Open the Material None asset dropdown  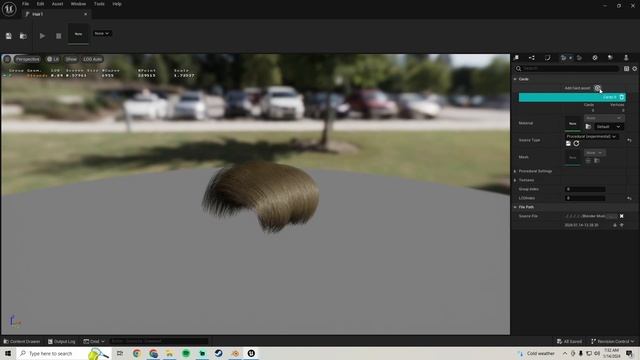coord(604,118)
